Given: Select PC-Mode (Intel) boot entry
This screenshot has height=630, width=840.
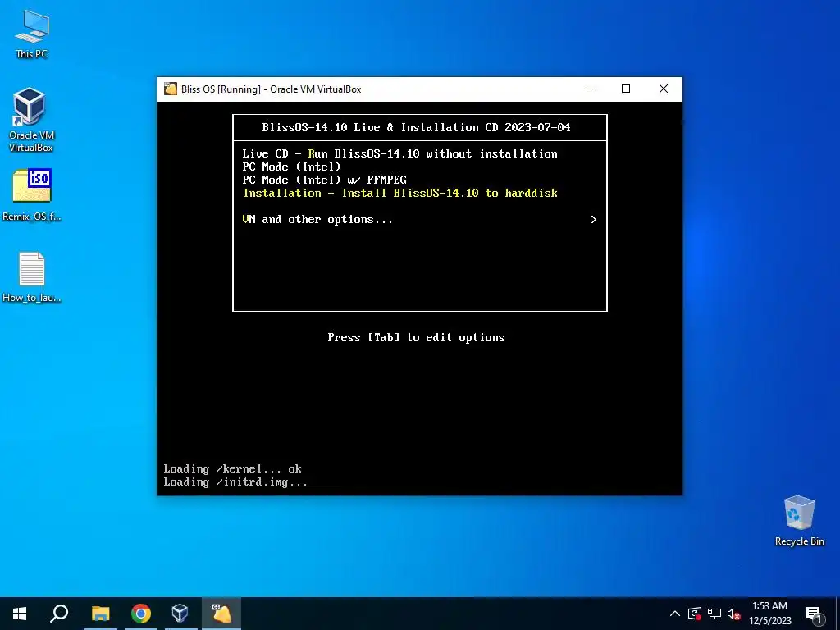Looking at the screenshot, I should point(291,167).
